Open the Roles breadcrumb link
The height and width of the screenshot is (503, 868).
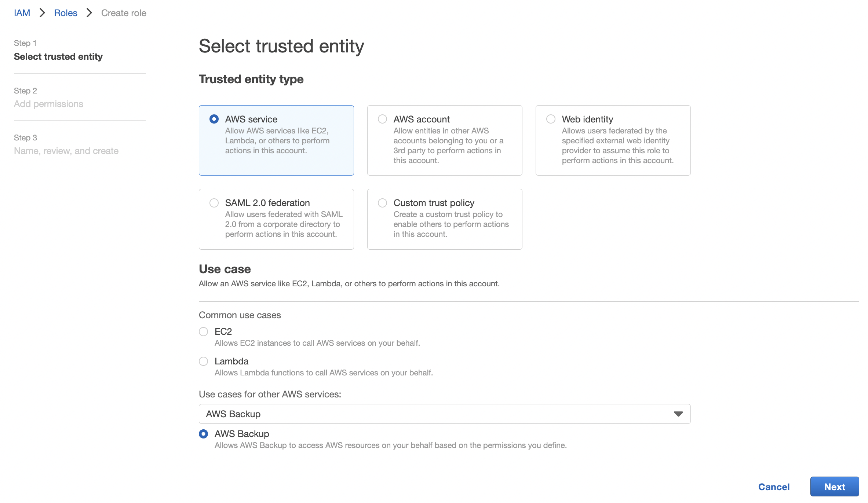pos(66,13)
